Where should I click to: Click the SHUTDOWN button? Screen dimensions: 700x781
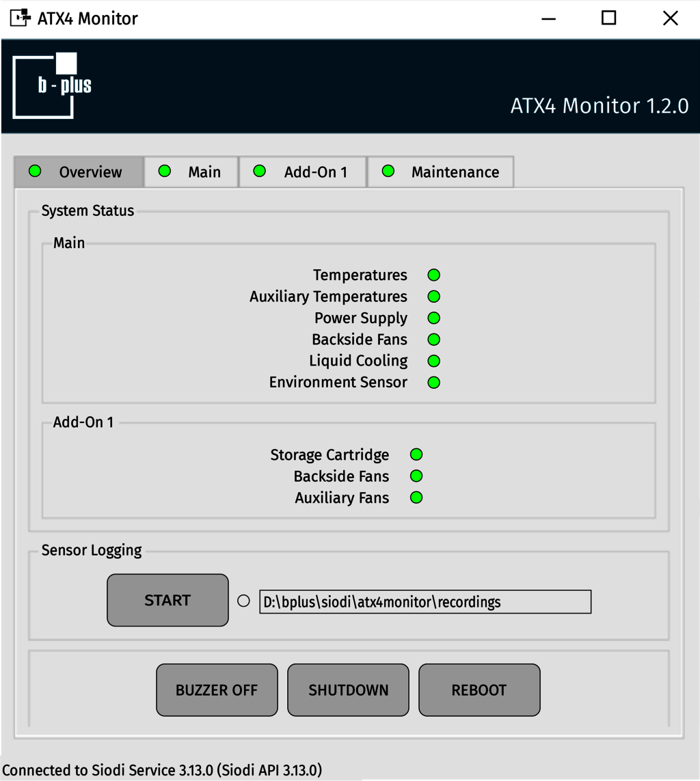pyautogui.click(x=348, y=690)
